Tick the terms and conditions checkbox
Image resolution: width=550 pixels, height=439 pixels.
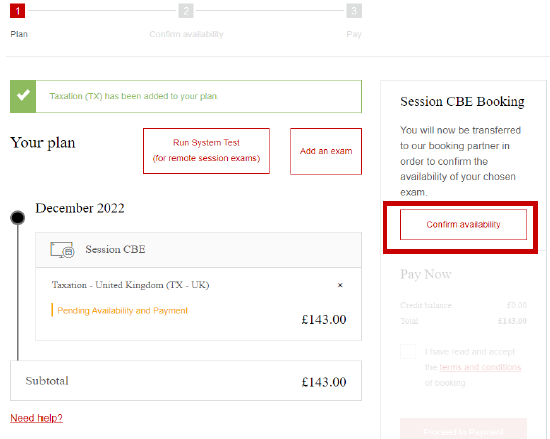coord(408,351)
